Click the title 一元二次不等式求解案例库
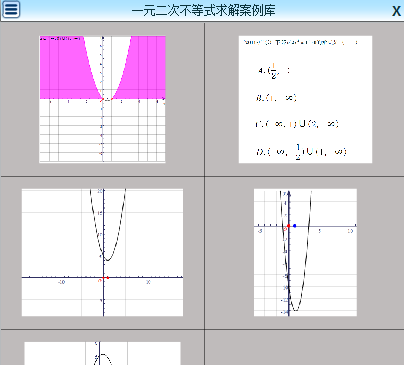This screenshot has height=365, width=404. point(204,10)
